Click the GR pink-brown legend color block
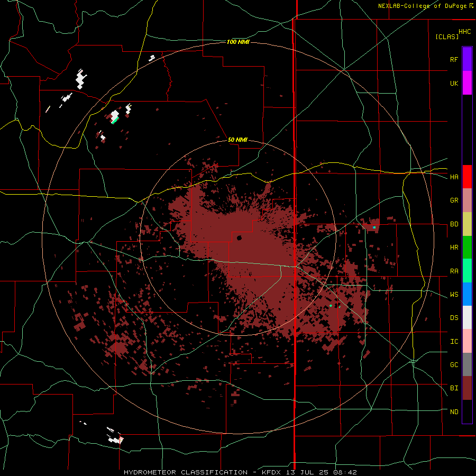Screen dimensions: 476x476 [x=467, y=200]
